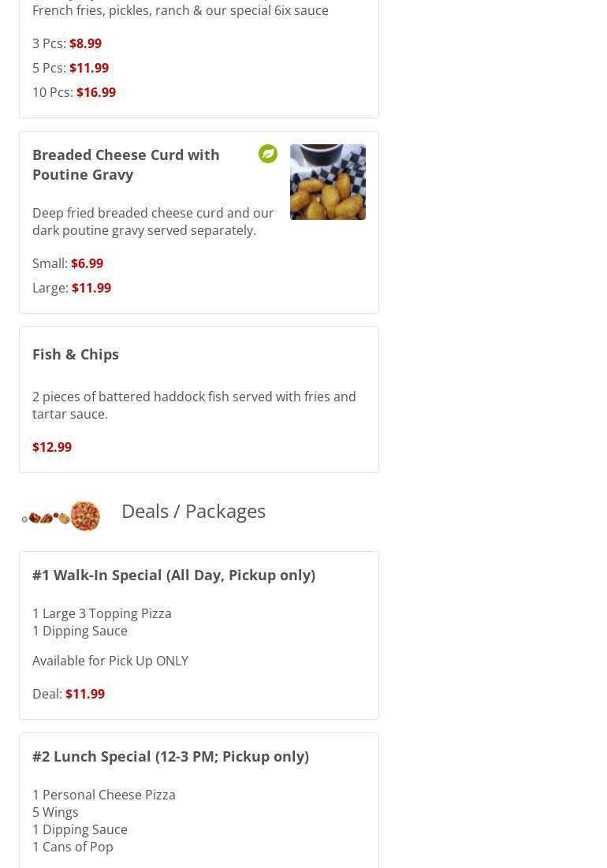Image resolution: width=607 pixels, height=868 pixels.
Task: Open the cheese curd photo thumbnail
Action: [327, 182]
